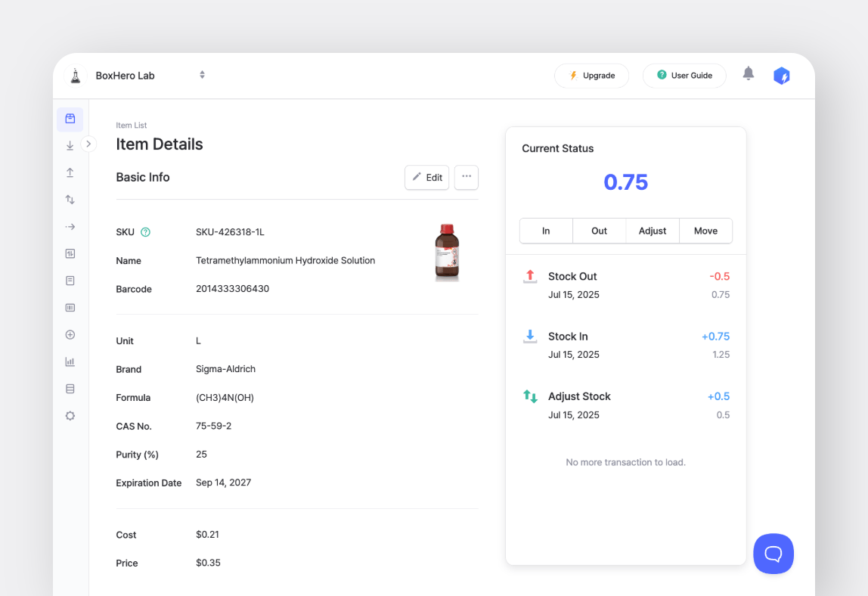The image size is (868, 596).
Task: Open the BoxHero settings gear icon
Action: tap(70, 415)
